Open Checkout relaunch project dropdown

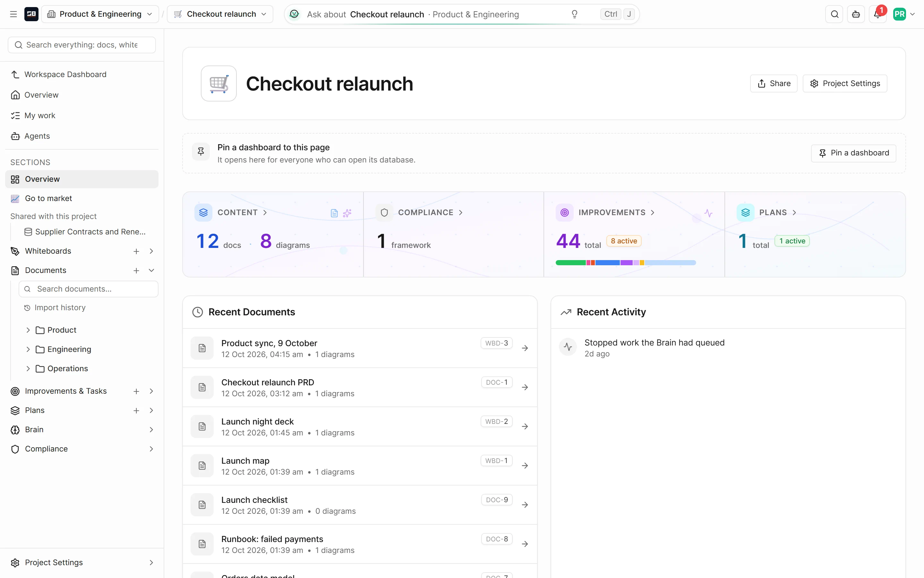coord(220,14)
